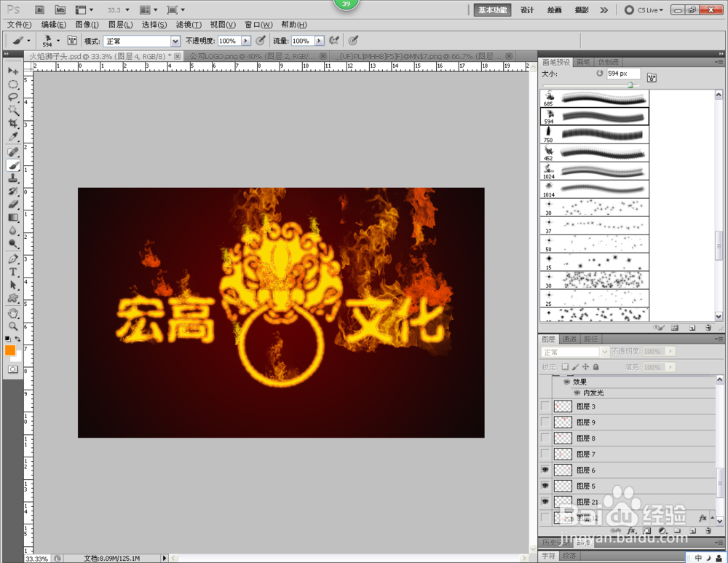Open the 滤镜 menu
The width and height of the screenshot is (728, 563).
tap(188, 24)
